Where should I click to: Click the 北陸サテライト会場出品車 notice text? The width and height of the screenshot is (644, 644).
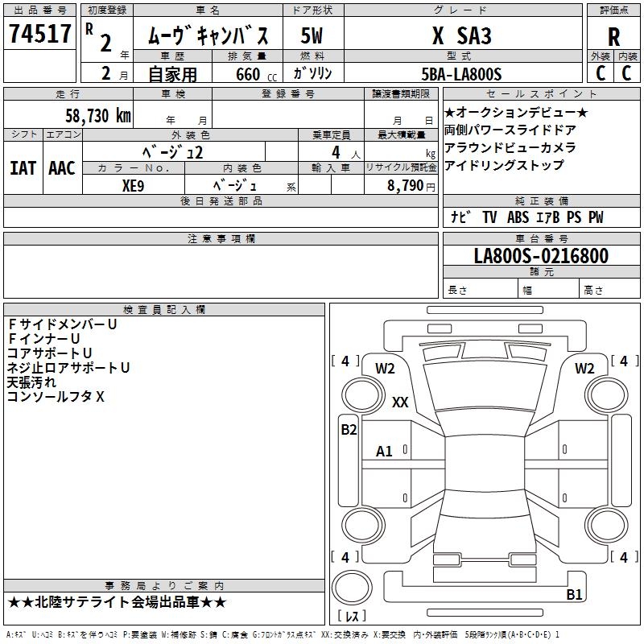(x=117, y=602)
